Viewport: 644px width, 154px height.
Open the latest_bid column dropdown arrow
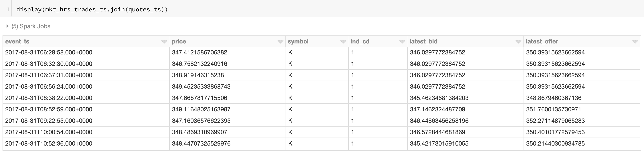(518, 42)
